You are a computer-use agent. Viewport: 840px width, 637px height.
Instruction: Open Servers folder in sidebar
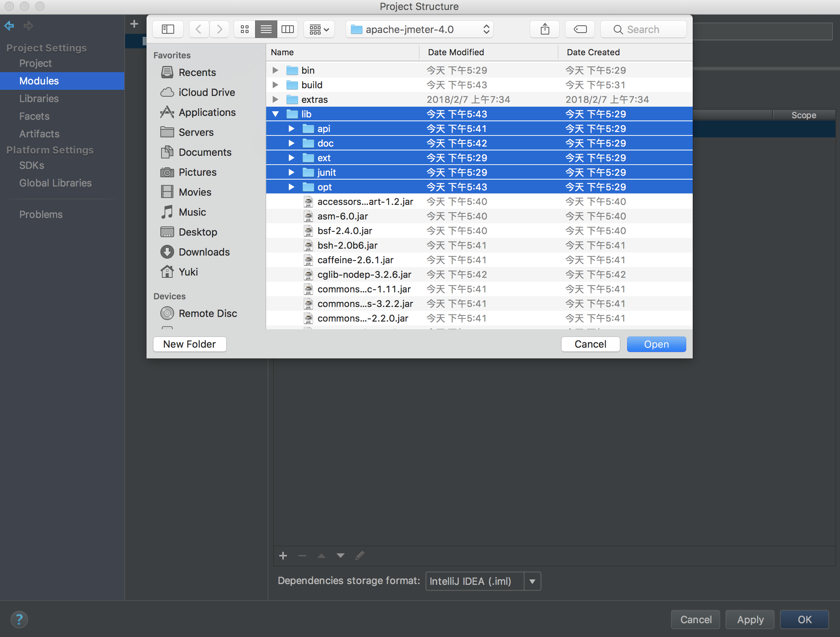(x=187, y=132)
